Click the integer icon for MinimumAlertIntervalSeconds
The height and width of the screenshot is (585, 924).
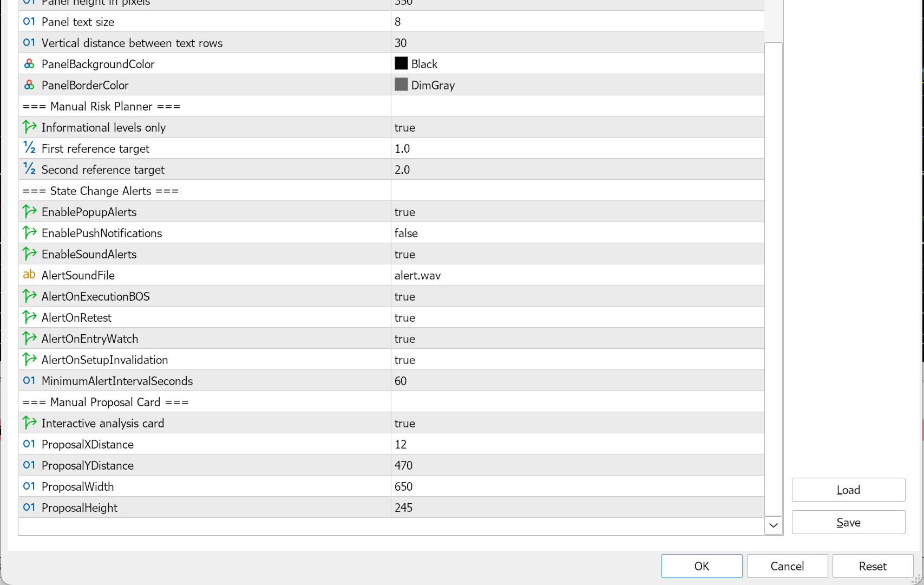coord(29,381)
